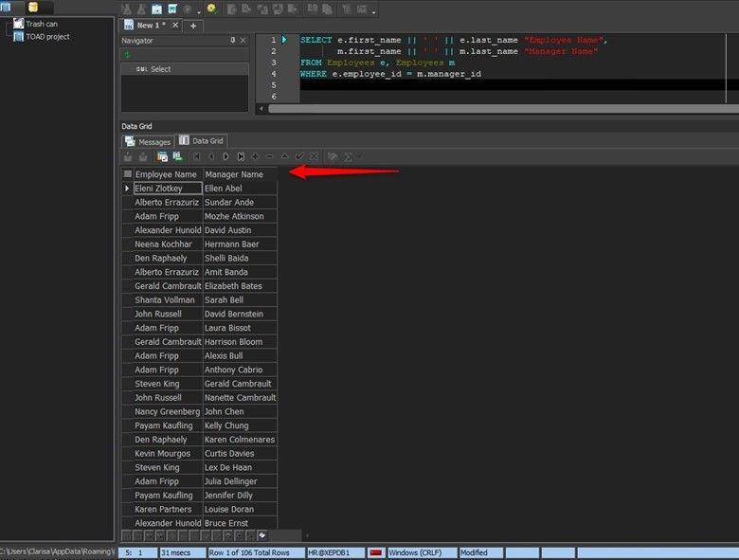739x560 pixels.
Task: Click the Hermann Baer cell
Action: click(240, 244)
